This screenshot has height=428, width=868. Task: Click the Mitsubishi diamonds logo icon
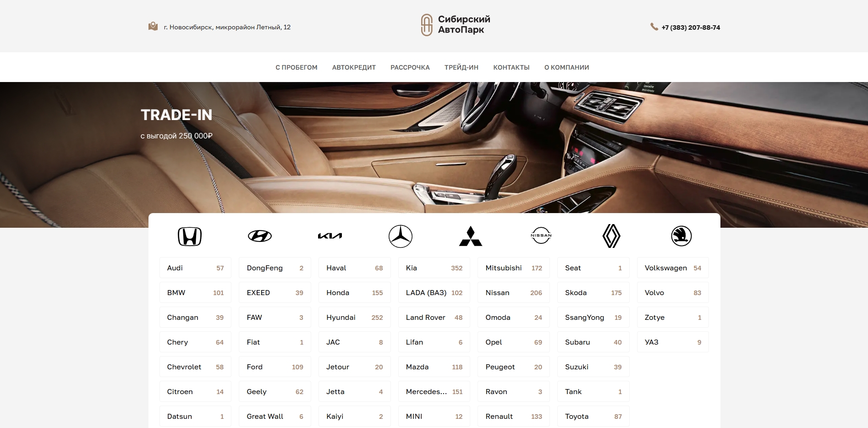click(x=471, y=236)
